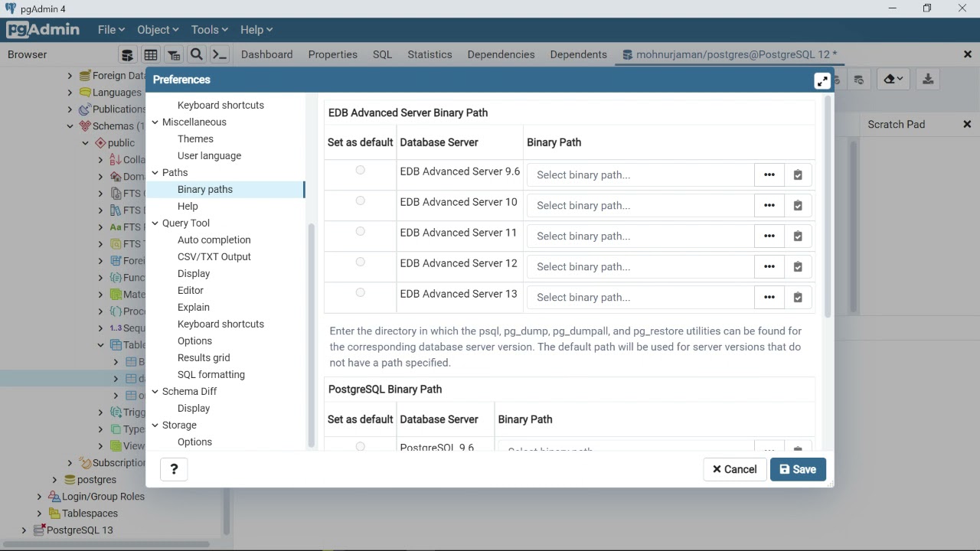
Task: Open the Object menu
Action: coord(158,30)
